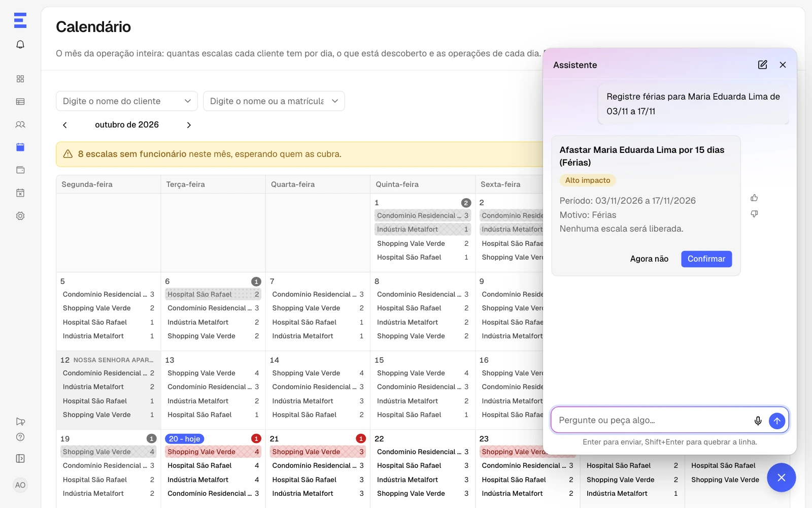
Task: Select Hospital São Rafael on day 8
Action: coord(423,308)
